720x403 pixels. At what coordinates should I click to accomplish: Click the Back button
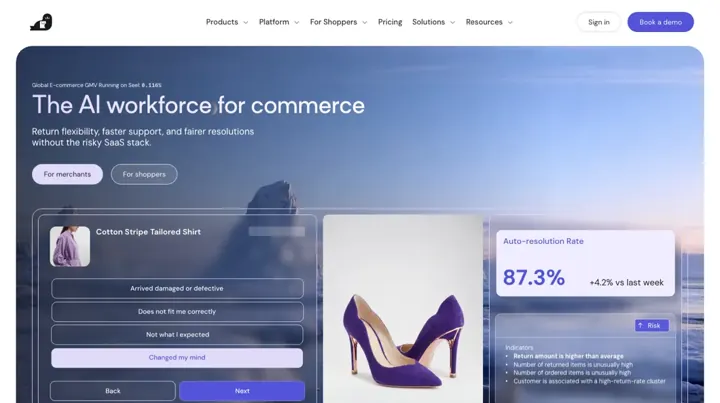113,391
